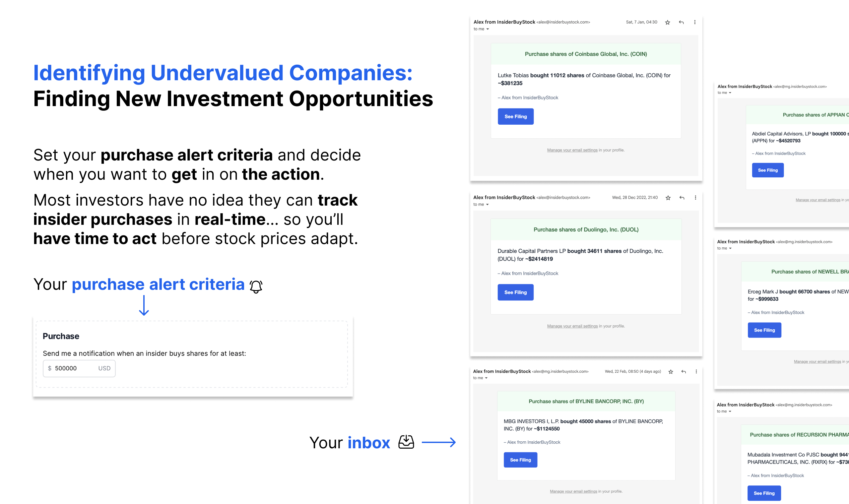The height and width of the screenshot is (504, 849).
Task: Open the three-dot menu on the Coinbase email
Action: coord(695,22)
